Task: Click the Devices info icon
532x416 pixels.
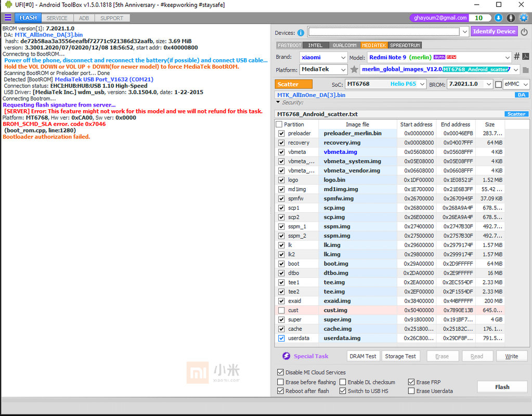Action: pos(301,33)
